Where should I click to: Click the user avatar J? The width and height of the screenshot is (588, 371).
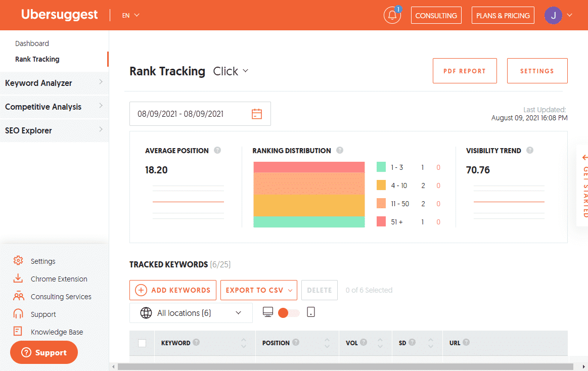coord(553,15)
